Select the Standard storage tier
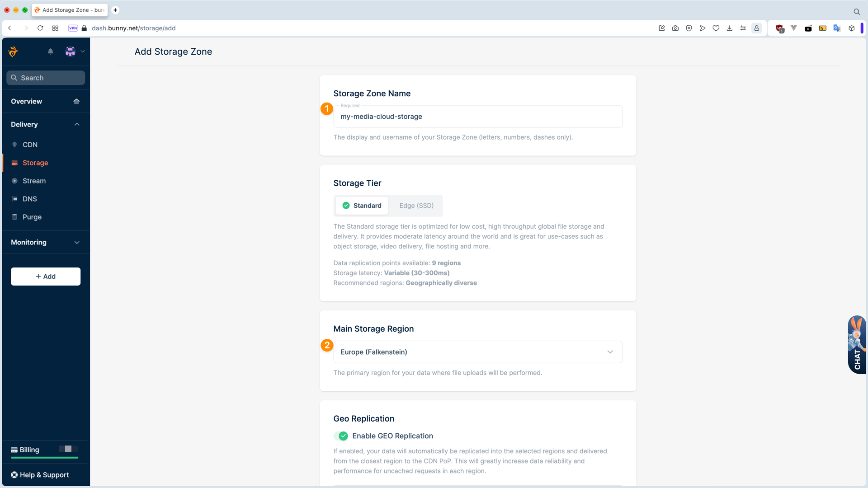Screen dimensions: 868x488 (362, 206)
